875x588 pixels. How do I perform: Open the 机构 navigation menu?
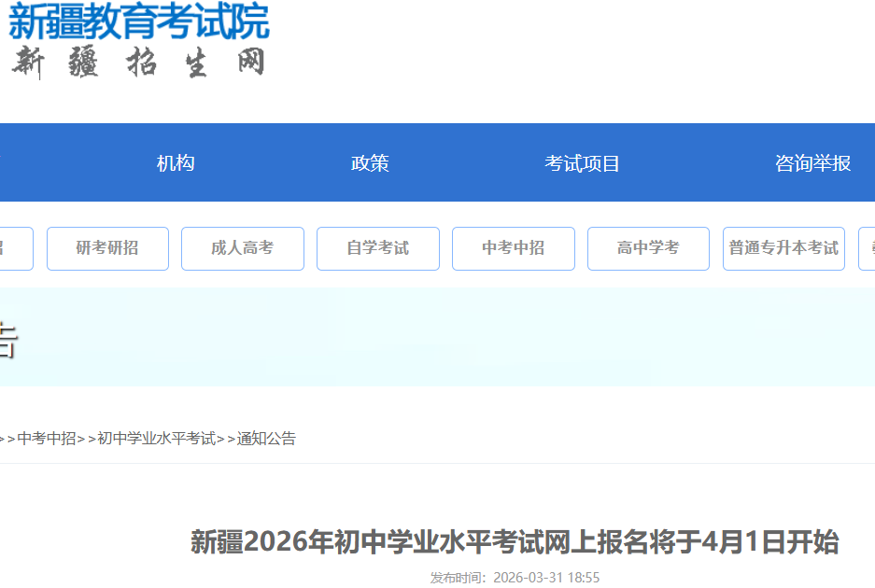(x=176, y=163)
